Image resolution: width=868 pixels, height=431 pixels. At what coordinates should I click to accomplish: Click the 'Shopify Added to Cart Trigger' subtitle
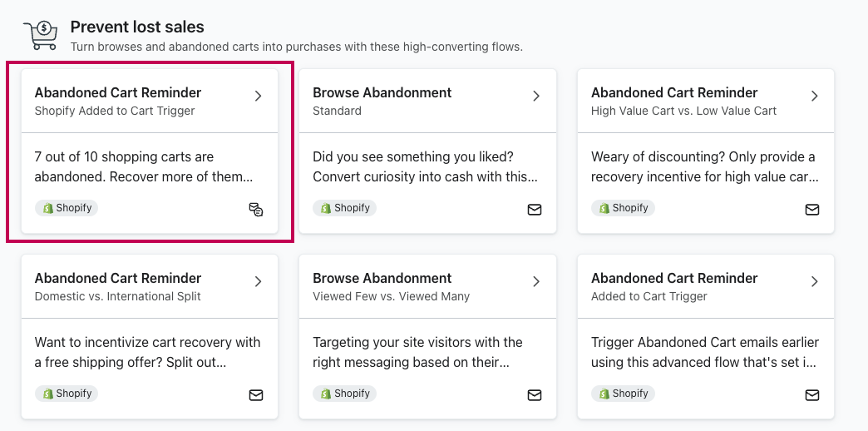coord(115,111)
